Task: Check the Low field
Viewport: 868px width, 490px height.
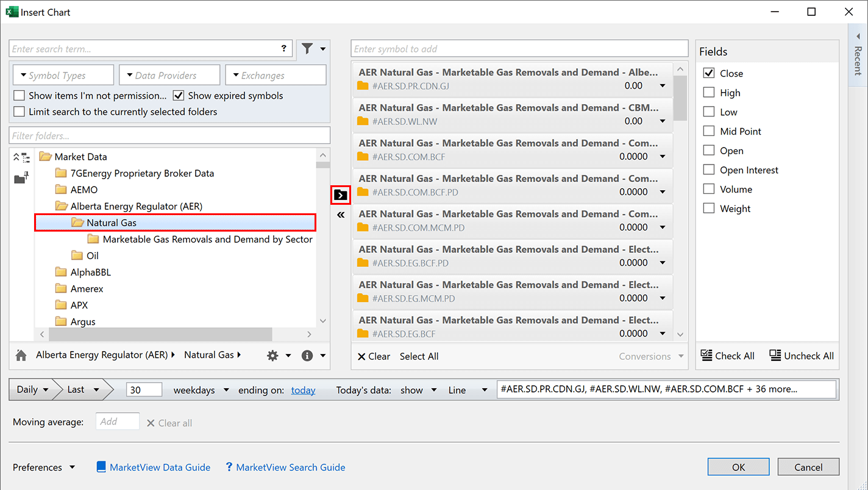Action: (708, 112)
